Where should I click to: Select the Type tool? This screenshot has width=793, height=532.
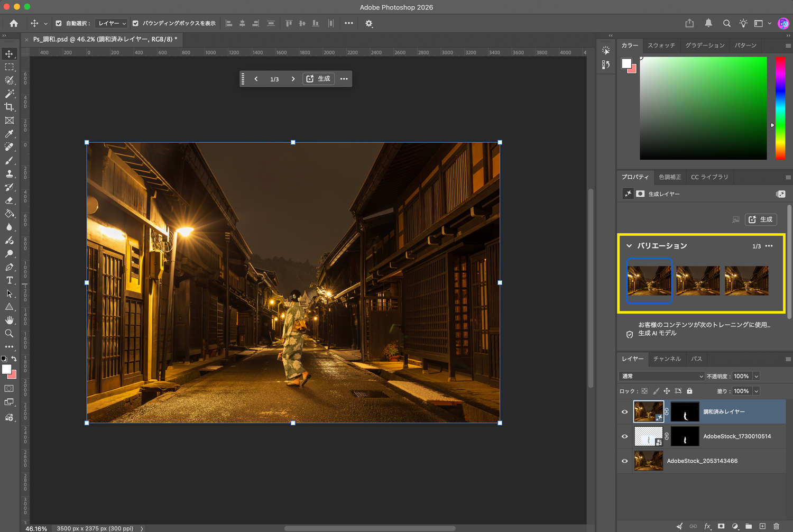(10, 280)
